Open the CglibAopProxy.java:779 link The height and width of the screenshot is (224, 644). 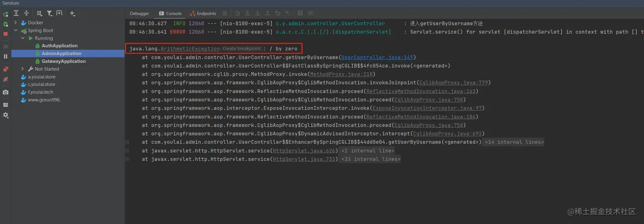point(454,83)
